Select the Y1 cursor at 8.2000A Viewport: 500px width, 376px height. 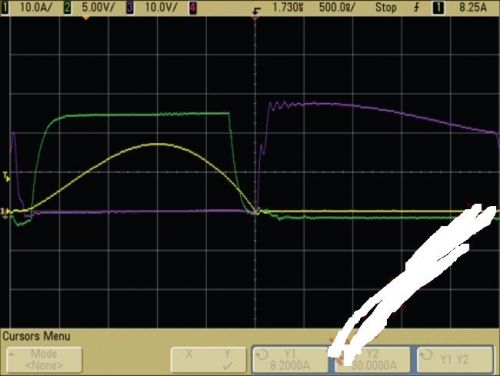(290, 359)
